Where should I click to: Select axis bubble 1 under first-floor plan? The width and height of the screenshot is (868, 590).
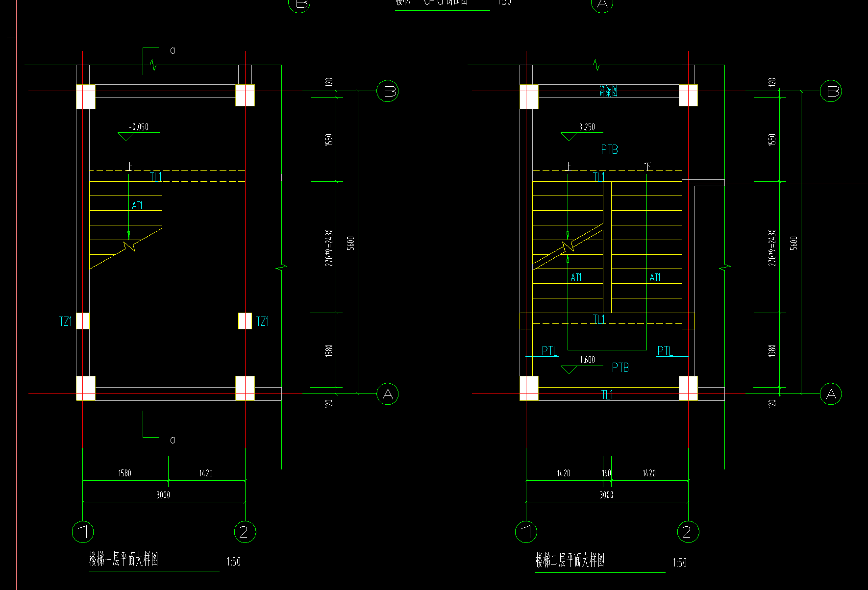pos(83,532)
